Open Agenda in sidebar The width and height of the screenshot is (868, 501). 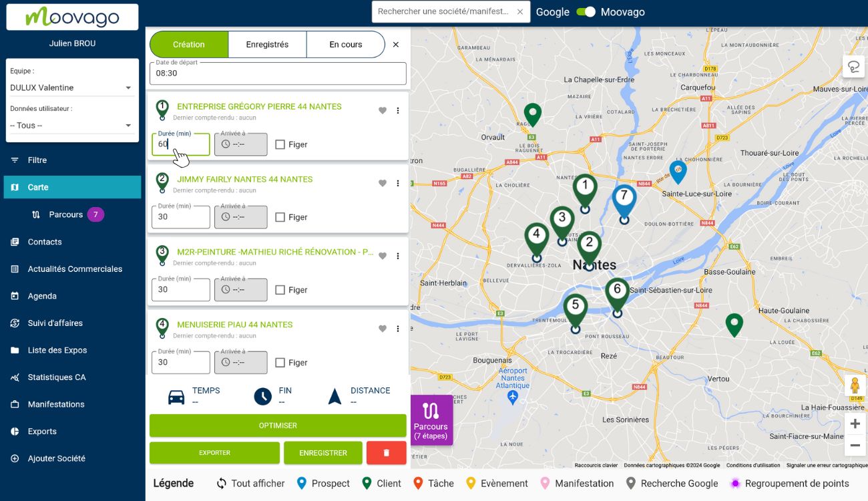72,296
